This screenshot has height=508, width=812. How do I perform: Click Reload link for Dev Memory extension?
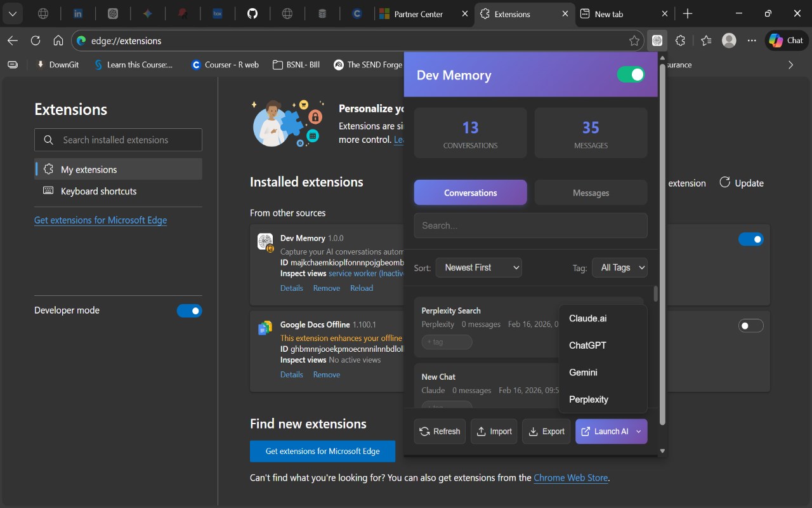coord(362,288)
